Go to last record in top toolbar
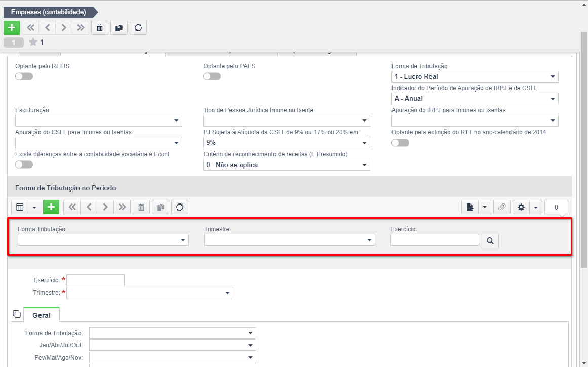Screen dimensions: 588x367 click(80, 28)
